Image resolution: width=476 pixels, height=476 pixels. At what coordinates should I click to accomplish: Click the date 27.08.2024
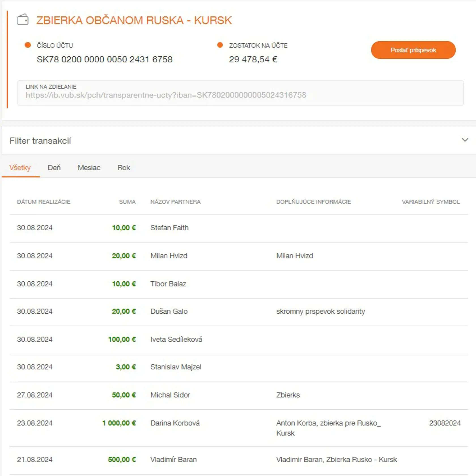[x=35, y=395]
